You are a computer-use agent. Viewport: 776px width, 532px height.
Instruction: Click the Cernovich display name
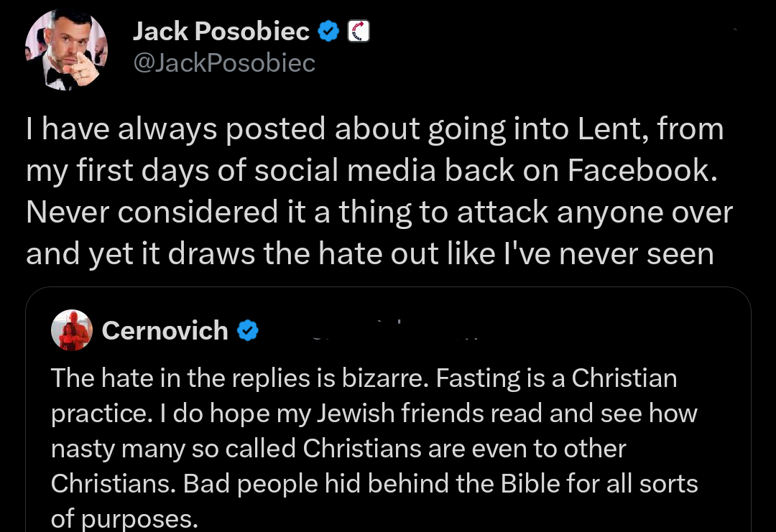coord(165,330)
